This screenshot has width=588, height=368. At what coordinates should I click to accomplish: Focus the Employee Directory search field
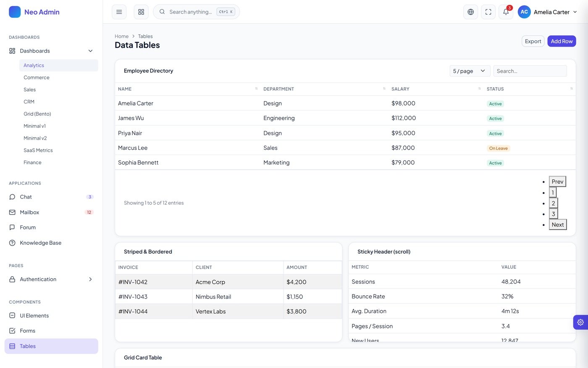(530, 71)
